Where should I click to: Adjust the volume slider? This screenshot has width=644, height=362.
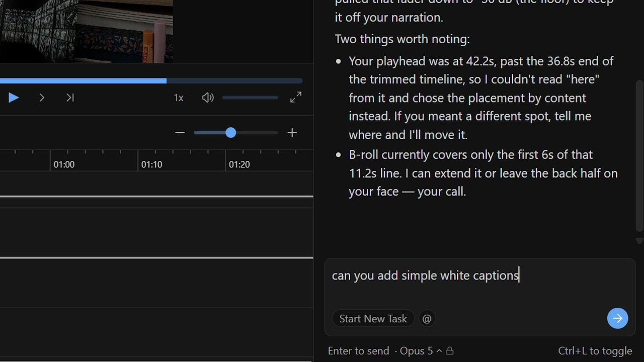tap(250, 98)
